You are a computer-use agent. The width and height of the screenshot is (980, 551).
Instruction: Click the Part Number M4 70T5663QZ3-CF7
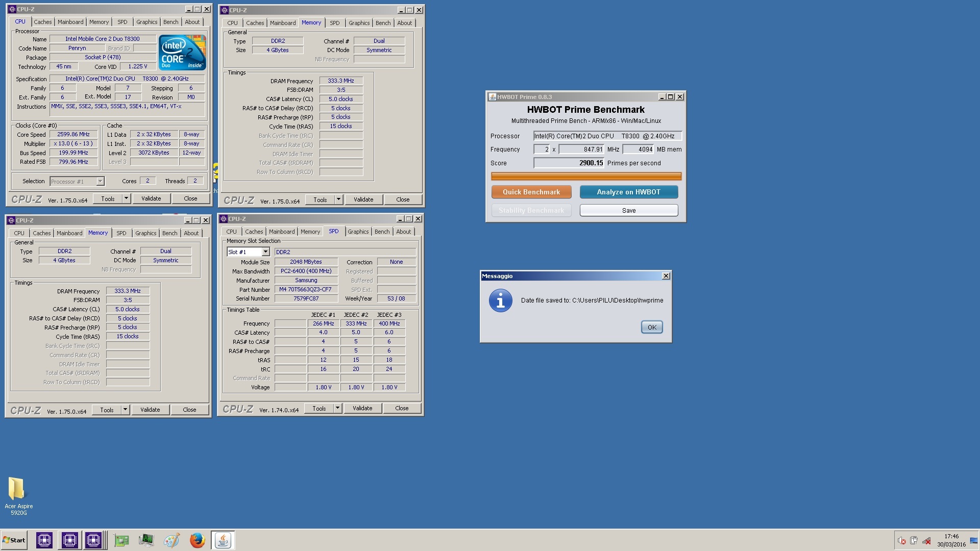coord(306,290)
